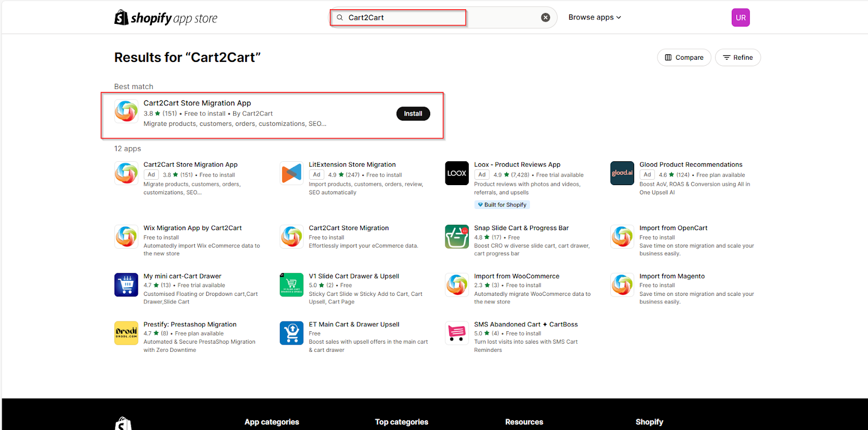Click the Results for "Cart2Cart" heading
The height and width of the screenshot is (430, 868).
tap(187, 58)
